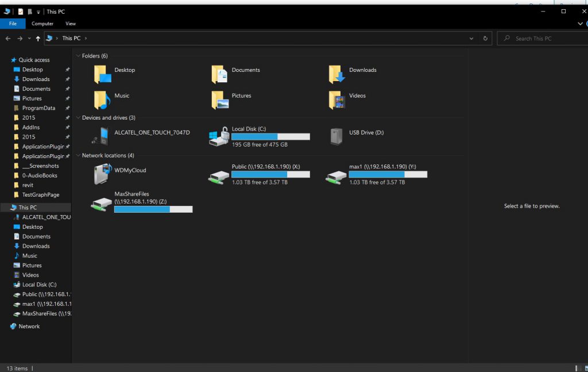Expand the ribbon with chevron arrow
Image resolution: width=588 pixels, height=372 pixels.
580,24
